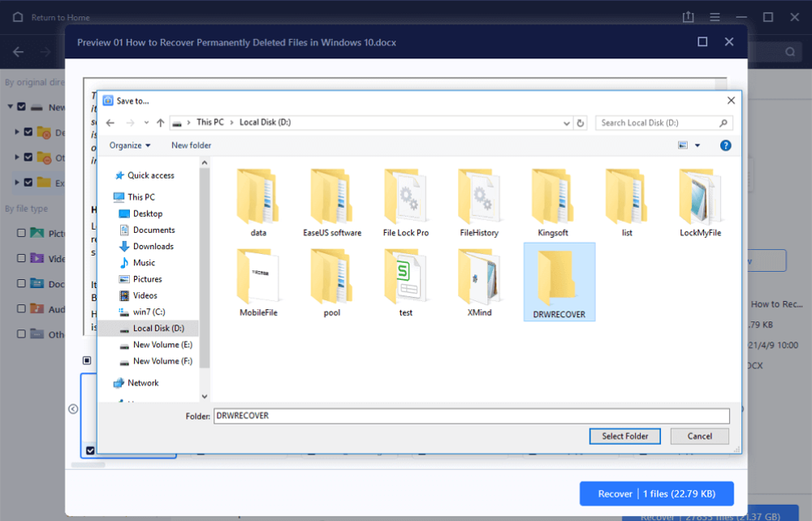Select the DRWRECOVER folder
812x521 pixels.
coord(559,282)
